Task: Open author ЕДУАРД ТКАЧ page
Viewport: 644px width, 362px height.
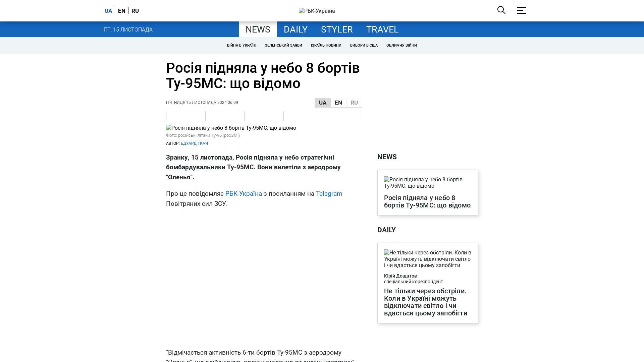Action: (x=194, y=143)
